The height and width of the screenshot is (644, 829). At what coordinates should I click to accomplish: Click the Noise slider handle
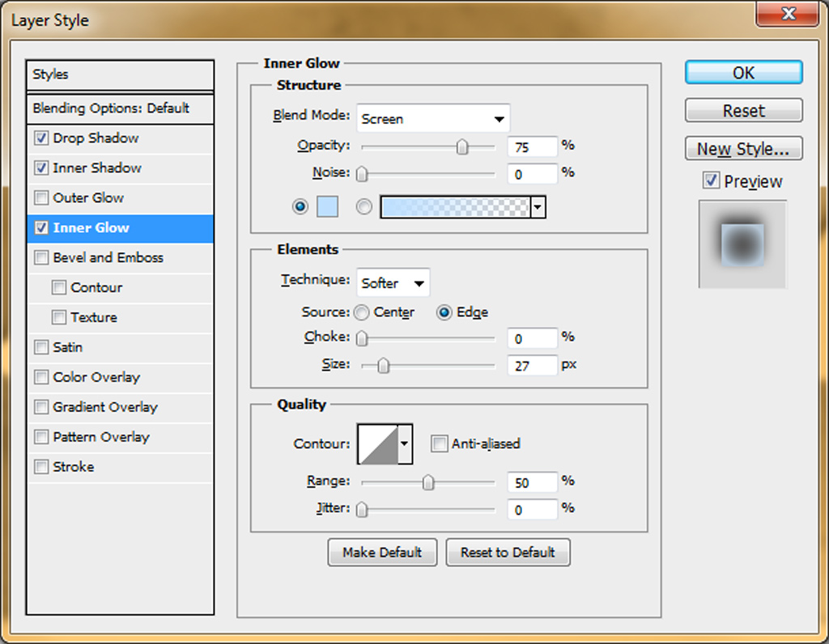click(362, 174)
